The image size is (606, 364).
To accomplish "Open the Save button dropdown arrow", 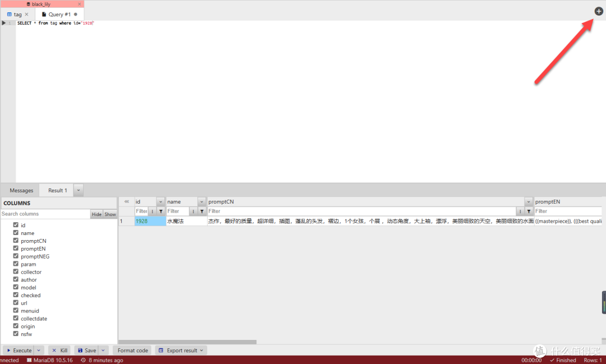I will [103, 351].
